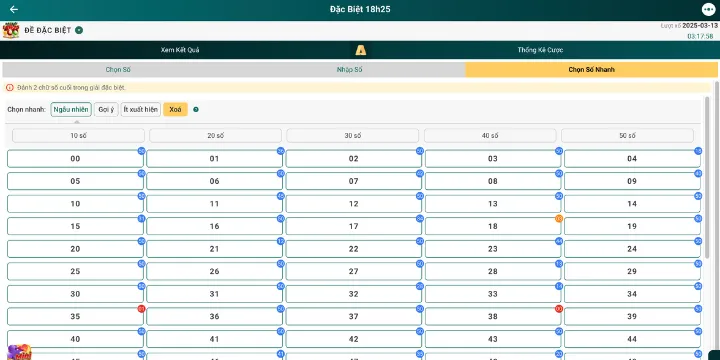720x360 pixels.
Task: Tap the game logo next to ĐỀ ĐẶC BIỆT
Action: tap(11, 30)
